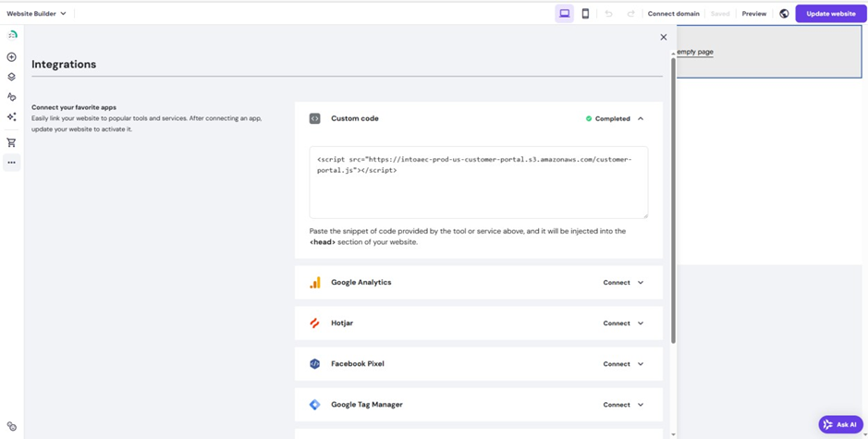Click the Facebook Pixel hexagon icon
Screen dimensions: 868x439
tap(314, 364)
